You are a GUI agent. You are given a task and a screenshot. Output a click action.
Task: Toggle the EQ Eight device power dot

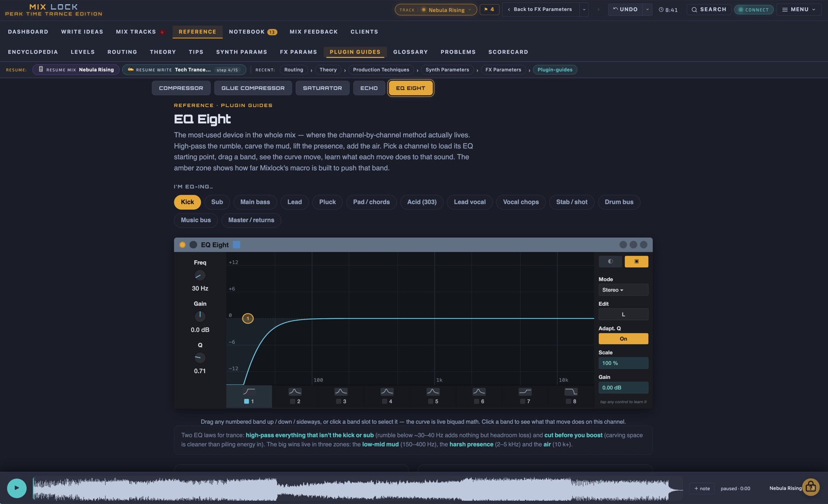point(183,245)
